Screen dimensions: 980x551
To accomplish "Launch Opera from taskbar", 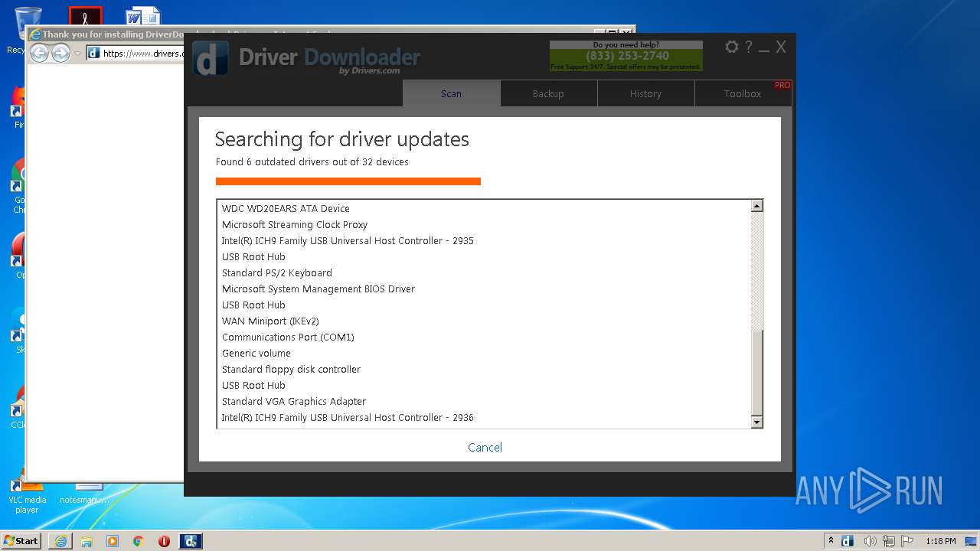I will coord(164,541).
